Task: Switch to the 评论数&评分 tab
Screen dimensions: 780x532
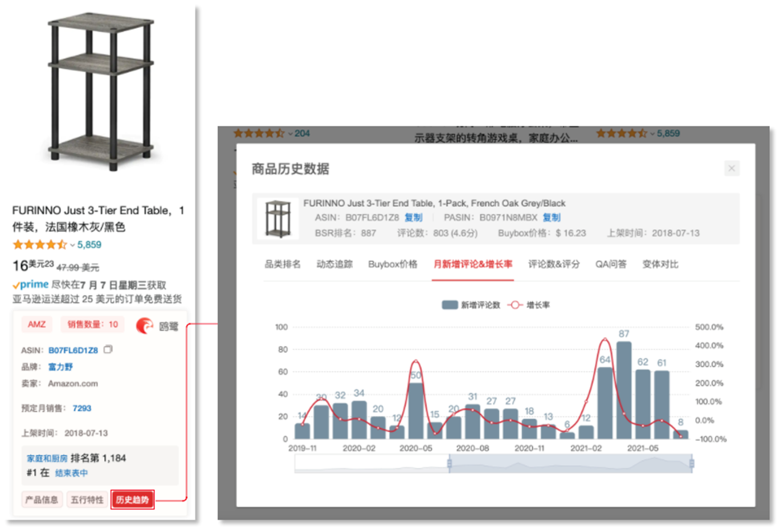Action: (554, 264)
